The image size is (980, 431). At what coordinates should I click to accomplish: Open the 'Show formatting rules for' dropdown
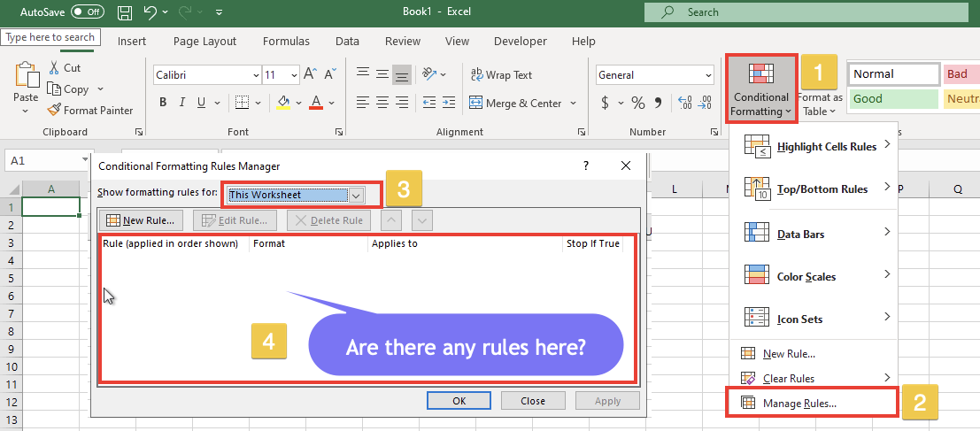(x=356, y=195)
